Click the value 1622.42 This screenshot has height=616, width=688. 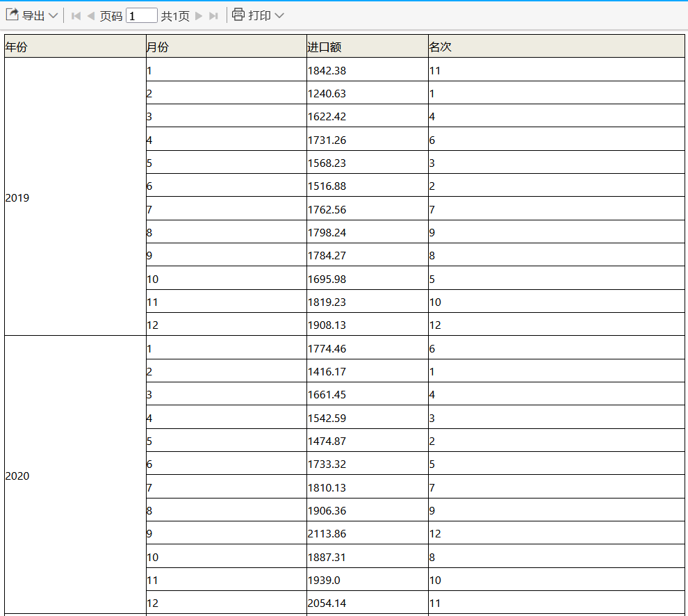(327, 116)
